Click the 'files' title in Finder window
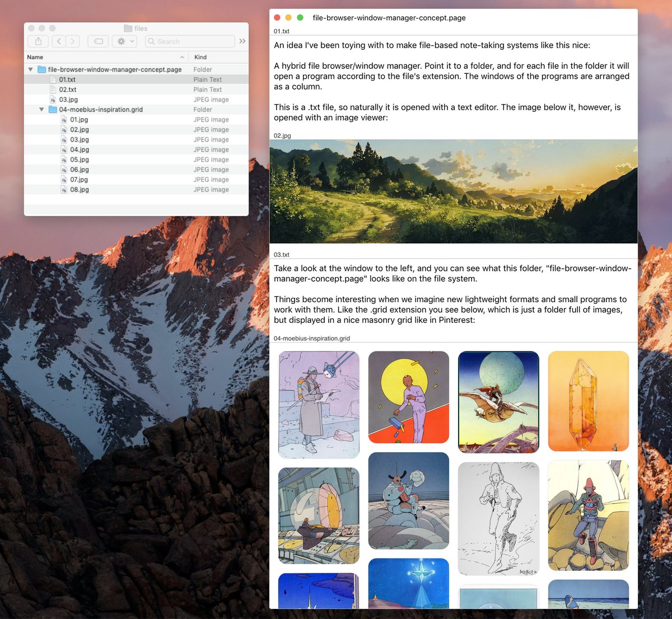The image size is (672, 619). [x=141, y=28]
